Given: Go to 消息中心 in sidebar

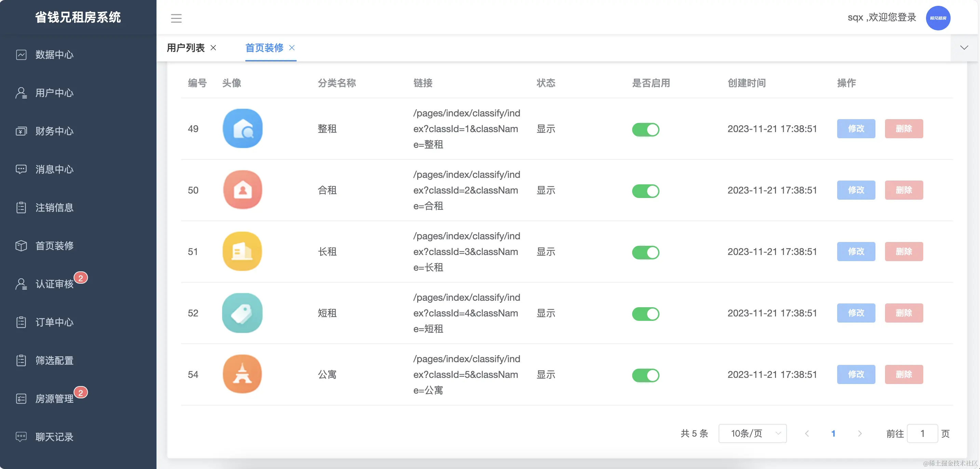Looking at the screenshot, I should 54,170.
